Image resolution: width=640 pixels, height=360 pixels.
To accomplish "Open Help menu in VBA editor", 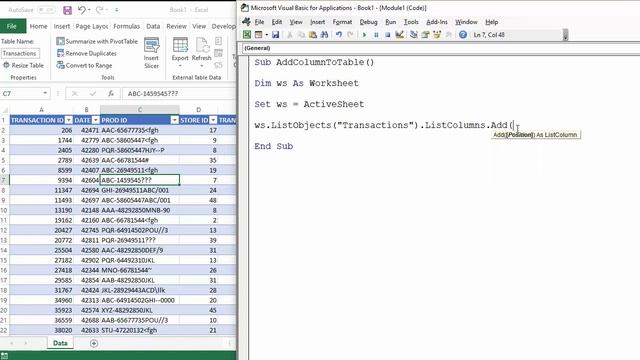I will (x=491, y=22).
